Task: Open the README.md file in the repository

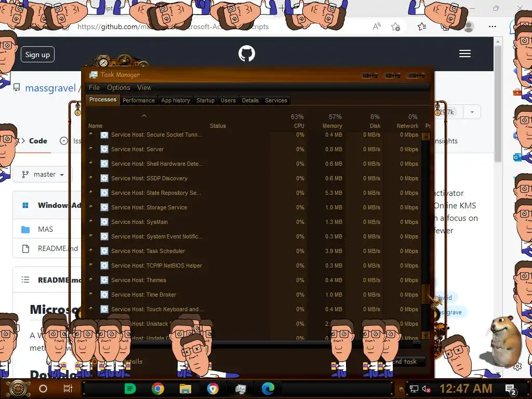Action: point(58,249)
